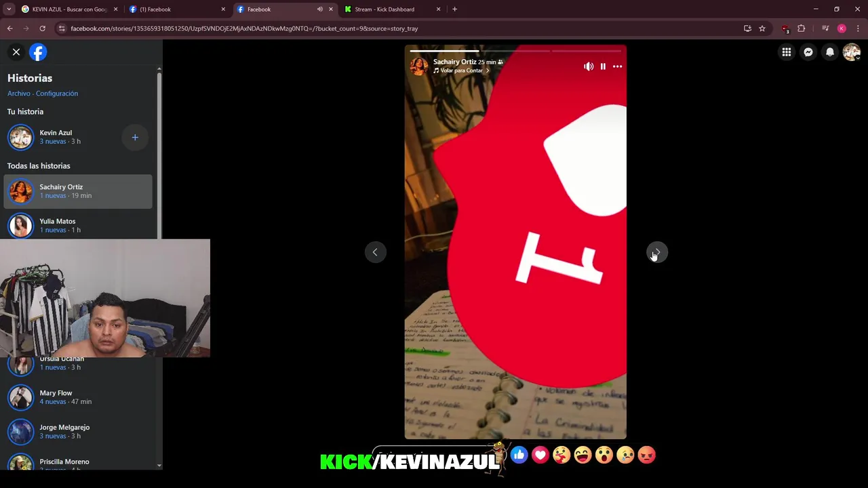This screenshot has height=488, width=868.
Task: Close the Kick Dashboard tab
Action: [438, 9]
